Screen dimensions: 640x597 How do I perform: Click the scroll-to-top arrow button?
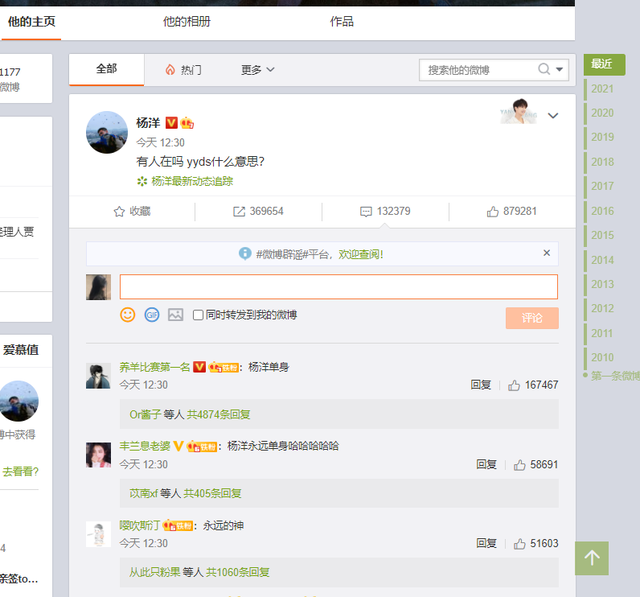pyautogui.click(x=591, y=558)
